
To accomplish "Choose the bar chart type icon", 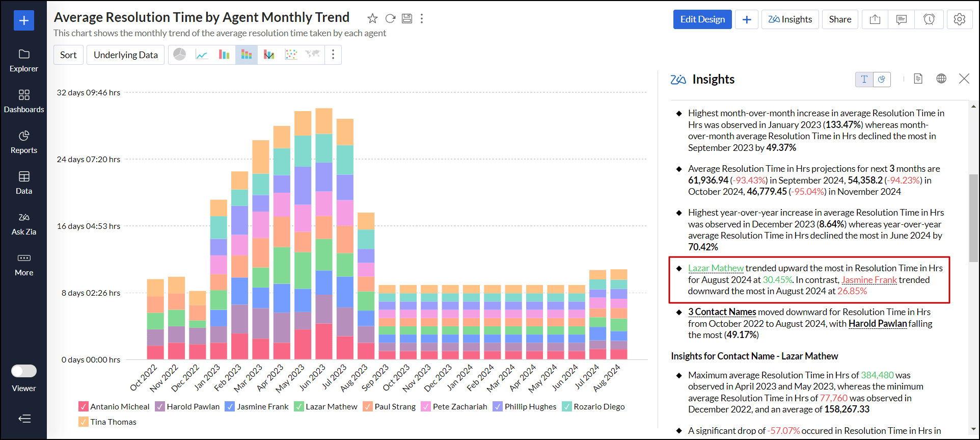I will click(224, 55).
